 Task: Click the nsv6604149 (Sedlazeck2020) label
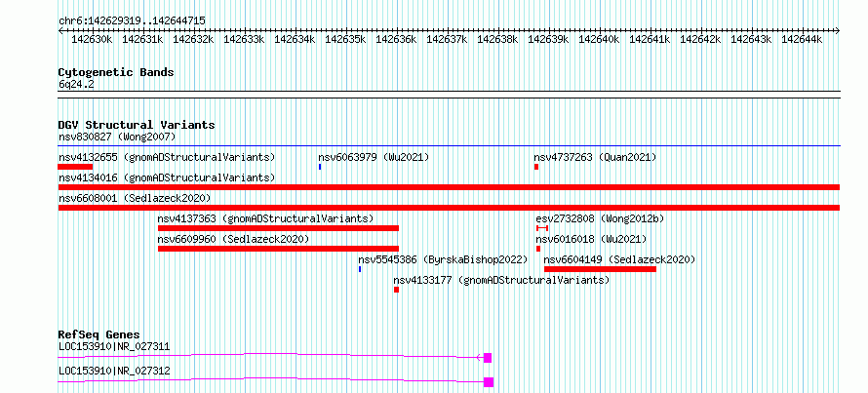click(619, 259)
